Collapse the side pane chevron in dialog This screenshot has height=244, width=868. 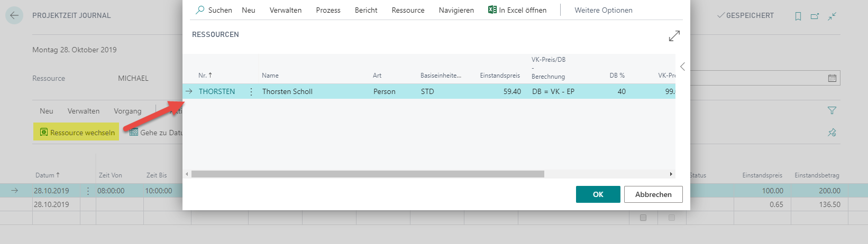[682, 67]
